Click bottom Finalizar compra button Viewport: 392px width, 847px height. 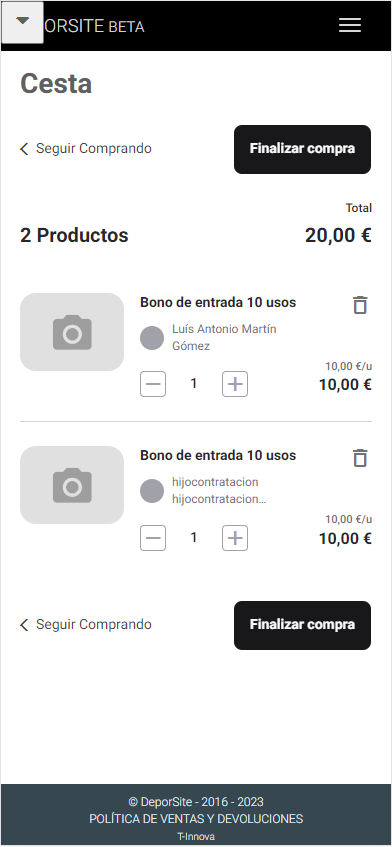pos(302,626)
